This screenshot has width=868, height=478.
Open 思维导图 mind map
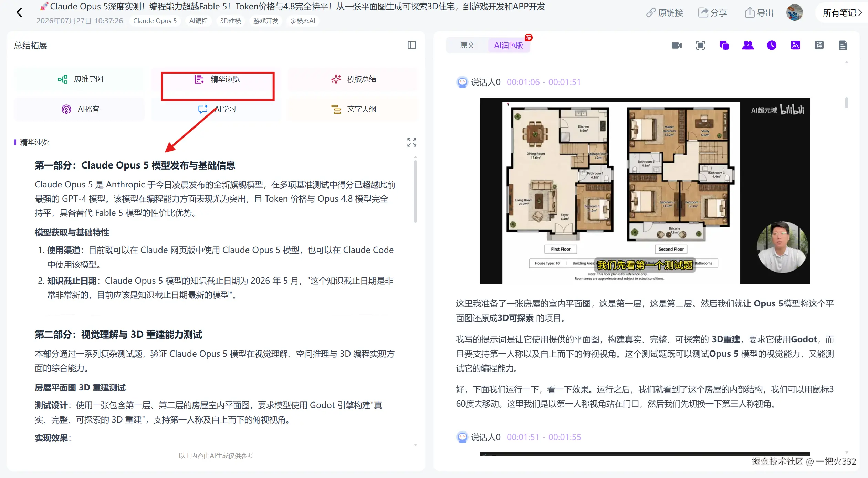tap(80, 79)
